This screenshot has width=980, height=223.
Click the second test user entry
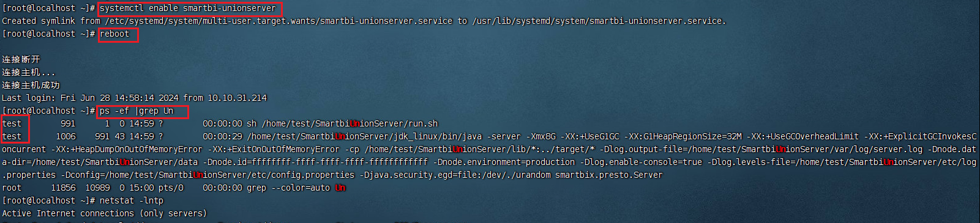(x=12, y=137)
